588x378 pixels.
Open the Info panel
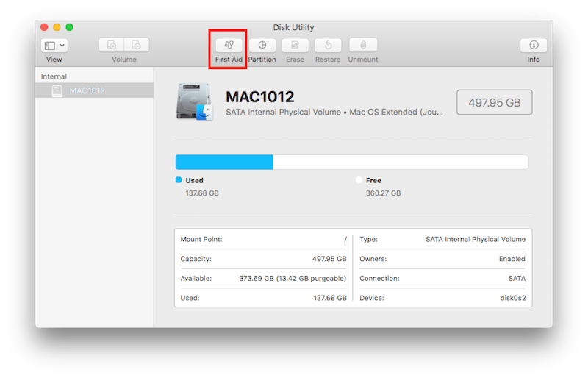click(x=534, y=46)
